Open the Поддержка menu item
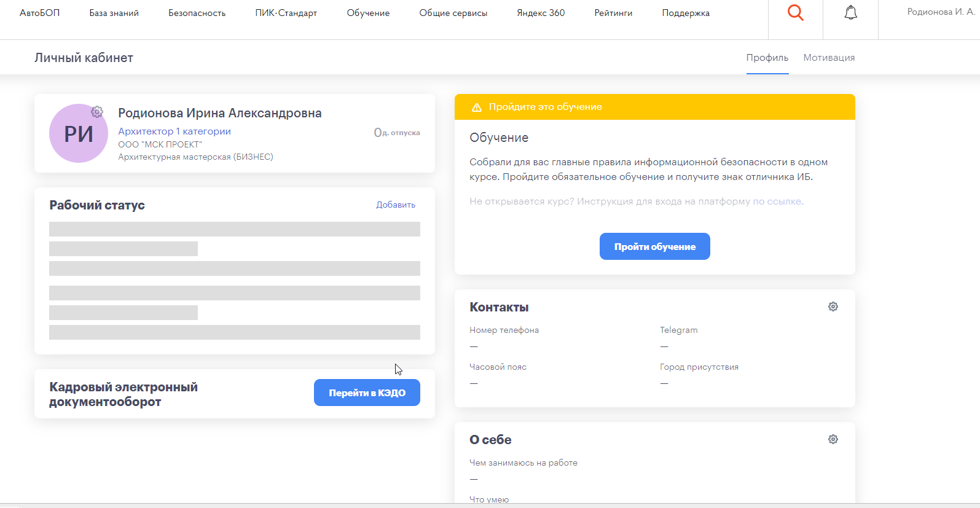 686,13
